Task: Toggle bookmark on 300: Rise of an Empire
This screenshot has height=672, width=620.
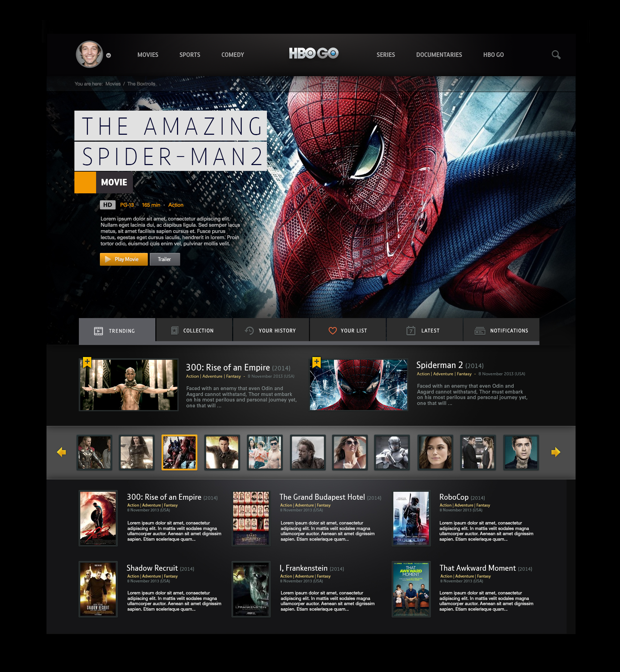Action: pyautogui.click(x=87, y=362)
